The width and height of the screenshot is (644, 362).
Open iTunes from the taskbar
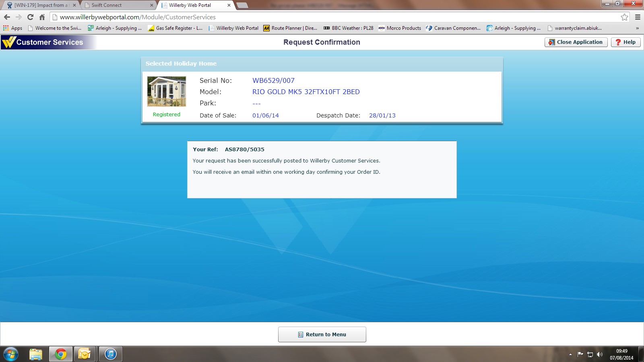coord(110,354)
